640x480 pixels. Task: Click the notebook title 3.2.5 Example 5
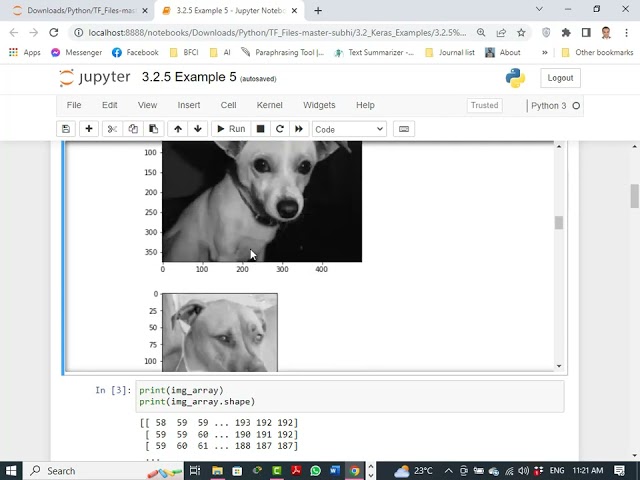(x=189, y=77)
